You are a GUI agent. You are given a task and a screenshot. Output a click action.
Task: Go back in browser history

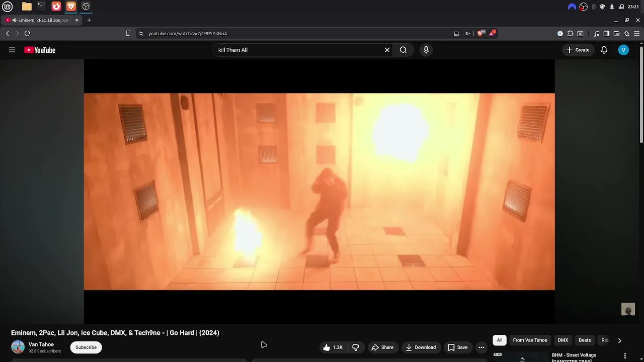[x=7, y=33]
